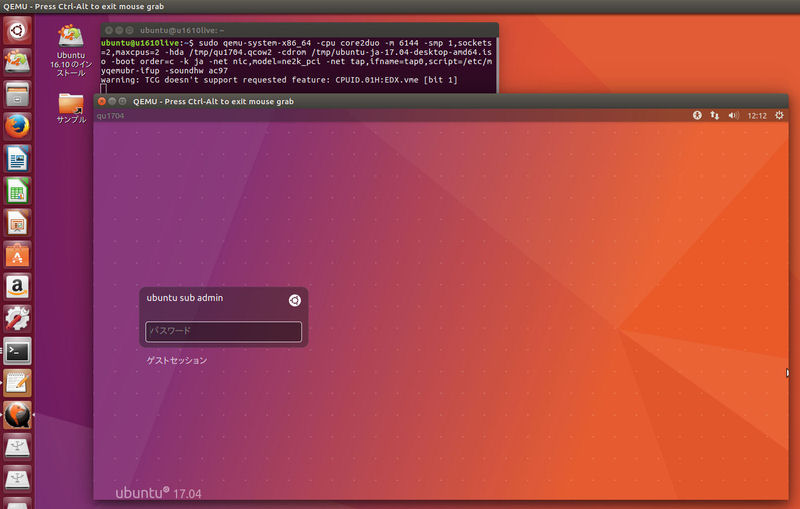
Task: Open LibreOffice Writer from launcher
Action: [17, 159]
